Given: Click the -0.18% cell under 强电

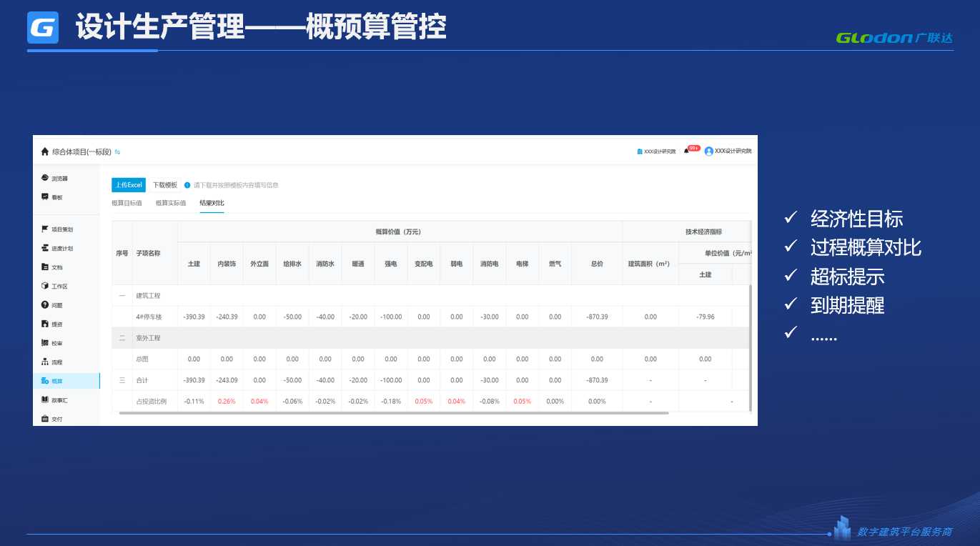Looking at the screenshot, I should click(x=391, y=402).
